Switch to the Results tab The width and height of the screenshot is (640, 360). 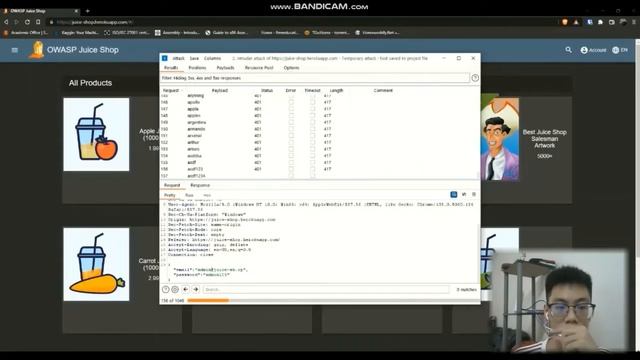(x=171, y=68)
